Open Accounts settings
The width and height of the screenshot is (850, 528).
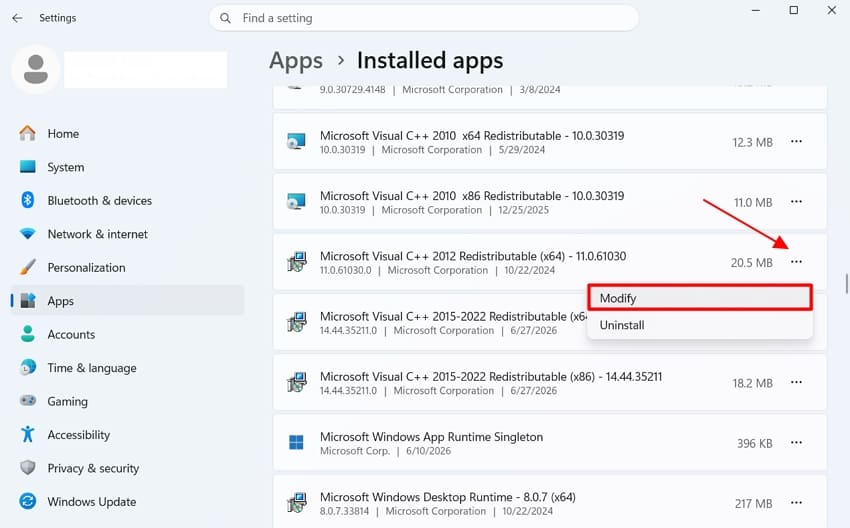click(x=71, y=334)
